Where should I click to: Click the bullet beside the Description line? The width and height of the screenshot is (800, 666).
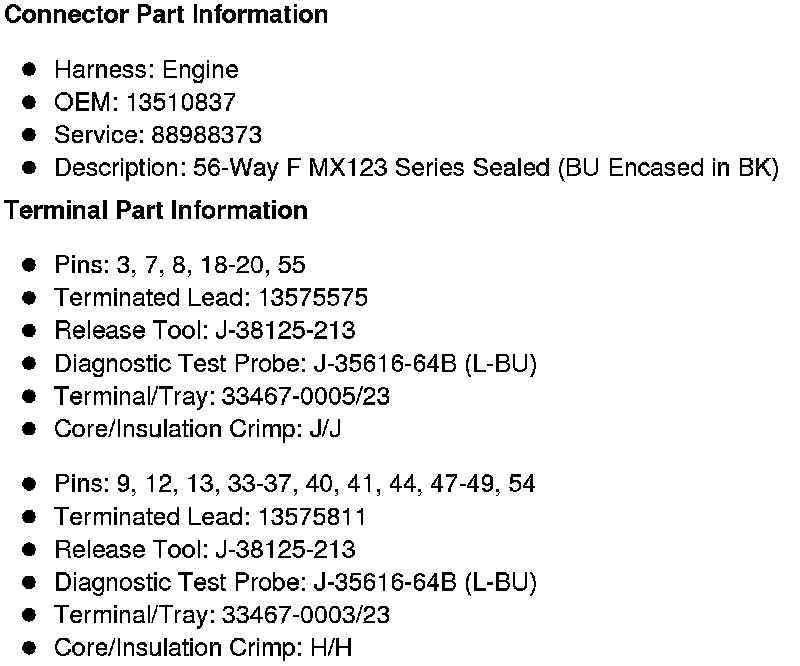tap(30, 168)
